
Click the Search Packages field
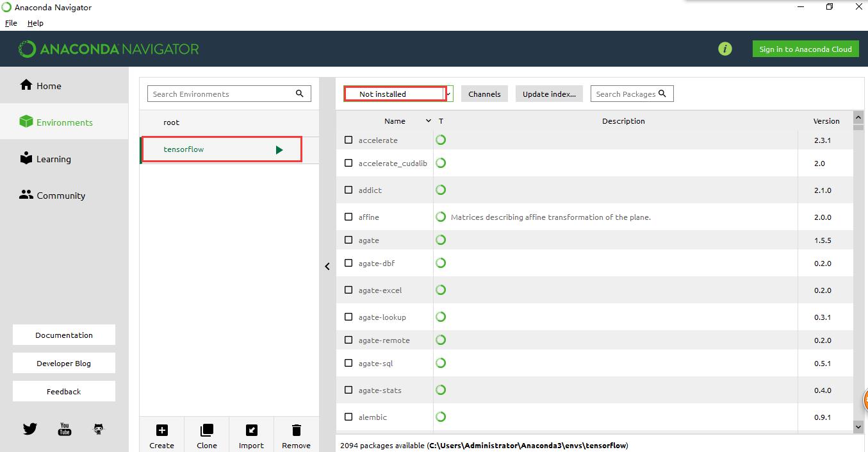632,94
